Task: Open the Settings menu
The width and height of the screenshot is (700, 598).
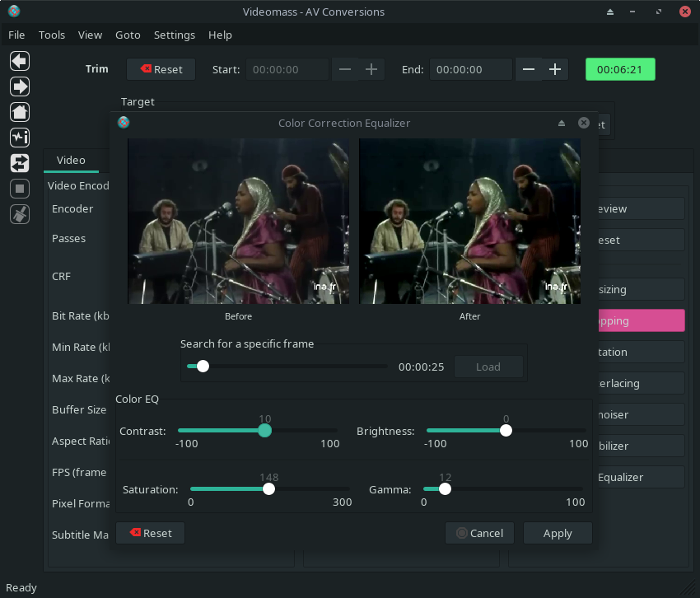Action: pos(175,35)
